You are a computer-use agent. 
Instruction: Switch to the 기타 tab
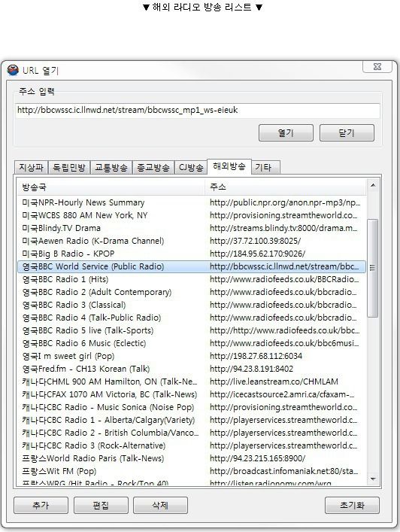[x=265, y=167]
